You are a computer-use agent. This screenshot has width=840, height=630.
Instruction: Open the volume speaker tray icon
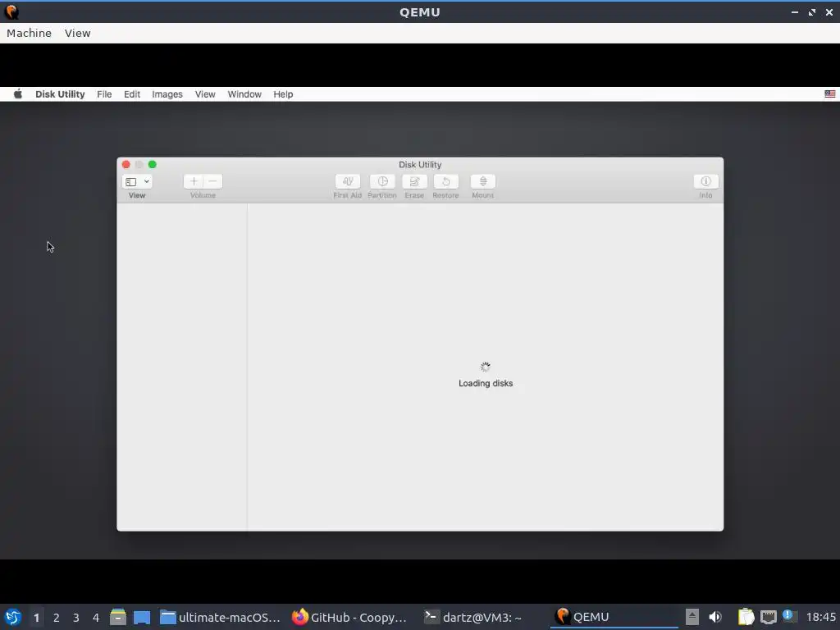(x=715, y=617)
